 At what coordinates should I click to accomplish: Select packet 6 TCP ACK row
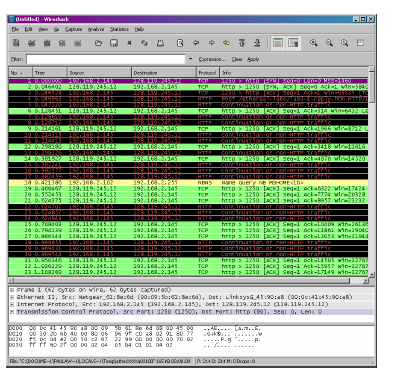(188, 111)
